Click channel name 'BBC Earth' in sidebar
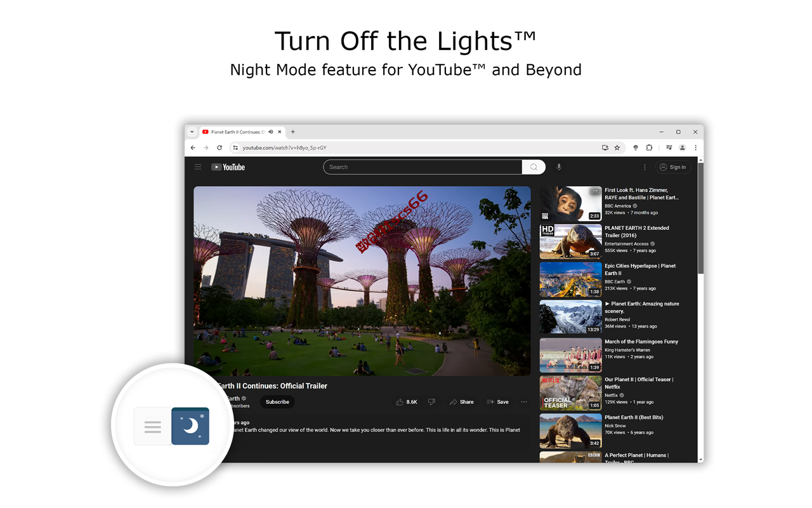The width and height of the screenshot is (812, 508). coord(615,281)
